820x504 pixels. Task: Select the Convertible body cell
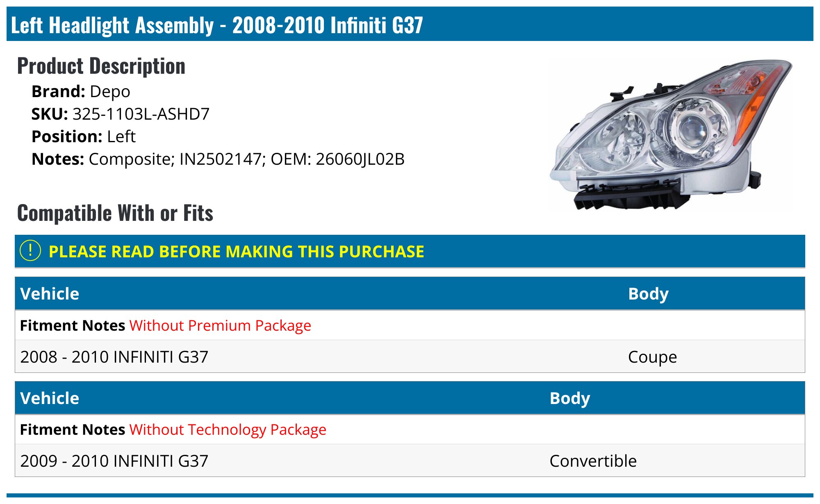pos(593,461)
